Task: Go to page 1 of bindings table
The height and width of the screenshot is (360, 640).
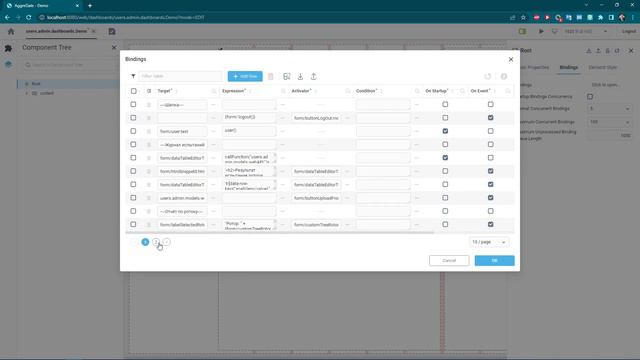Action: click(145, 242)
